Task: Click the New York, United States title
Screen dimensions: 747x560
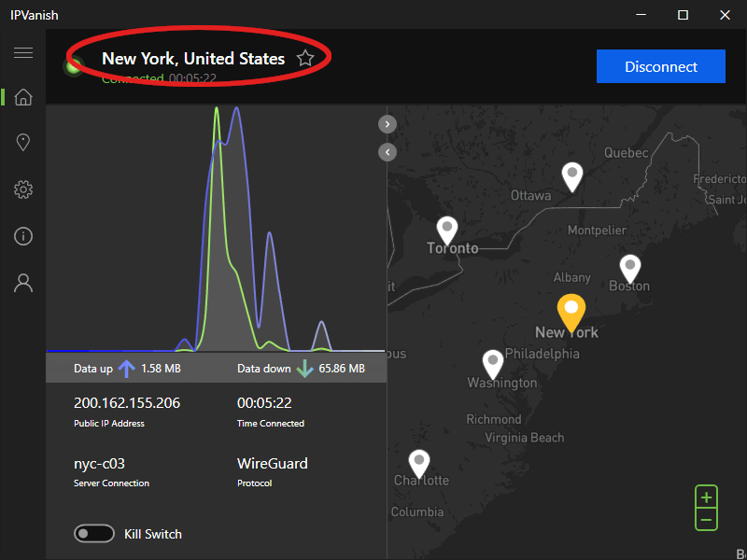Action: pyautogui.click(x=193, y=59)
